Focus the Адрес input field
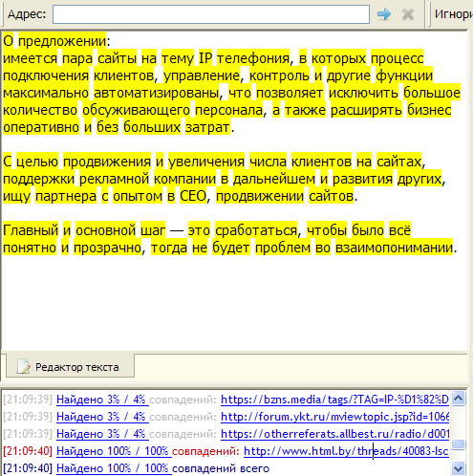 211,14
